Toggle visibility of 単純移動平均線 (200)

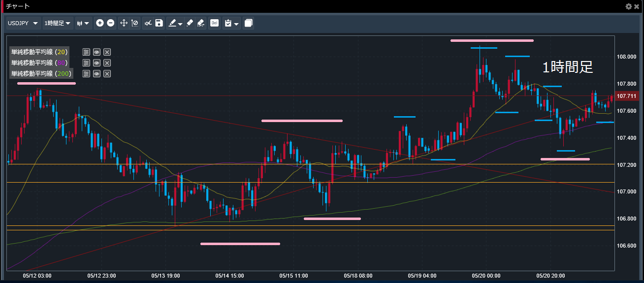coord(97,73)
